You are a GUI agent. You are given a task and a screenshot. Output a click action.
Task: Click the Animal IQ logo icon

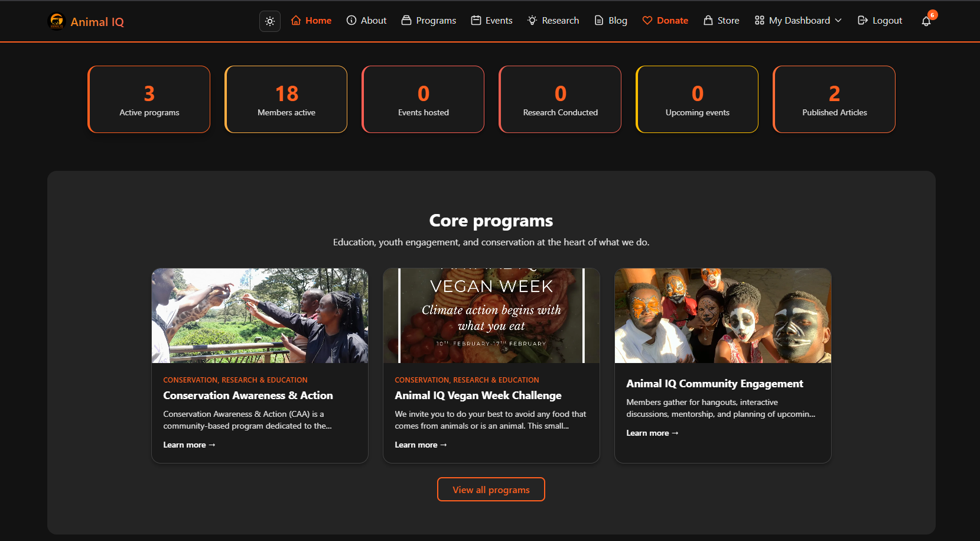pos(57,21)
